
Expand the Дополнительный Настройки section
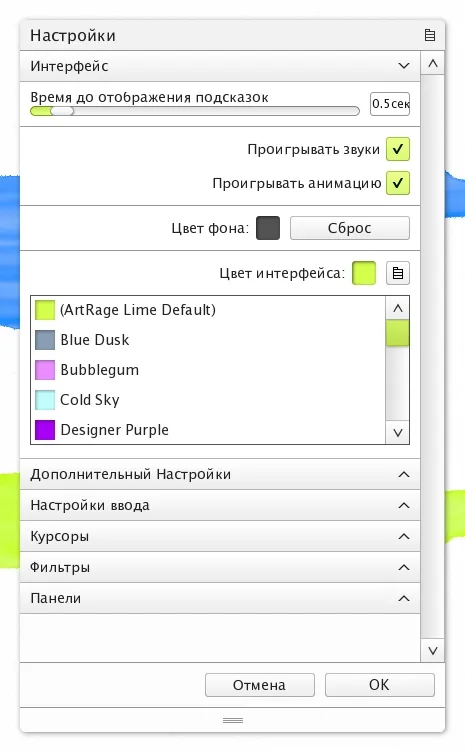point(220,474)
